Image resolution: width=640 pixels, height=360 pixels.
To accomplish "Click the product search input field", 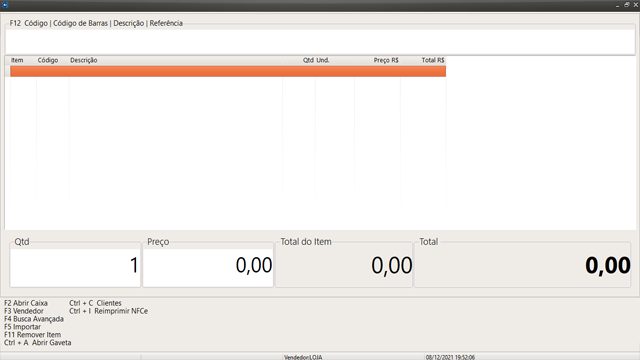I will click(x=320, y=41).
